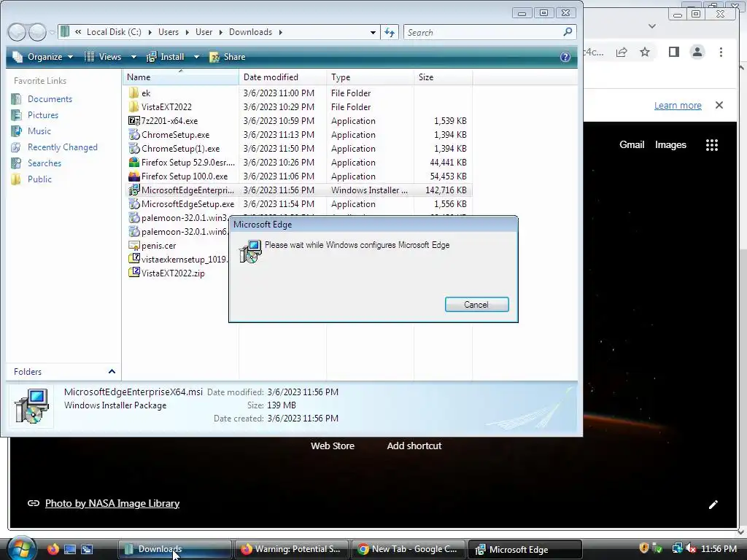Click the Chrome share page icon
The width and height of the screenshot is (747, 560).
click(622, 52)
